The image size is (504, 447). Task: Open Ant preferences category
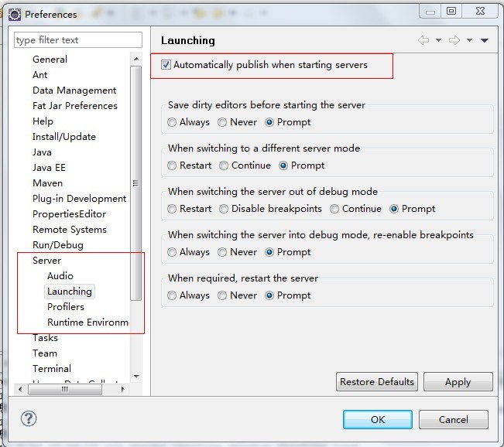(39, 75)
